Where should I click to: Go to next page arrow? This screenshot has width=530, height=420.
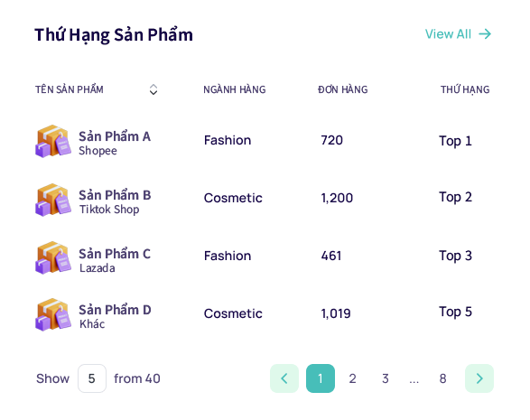click(x=479, y=378)
